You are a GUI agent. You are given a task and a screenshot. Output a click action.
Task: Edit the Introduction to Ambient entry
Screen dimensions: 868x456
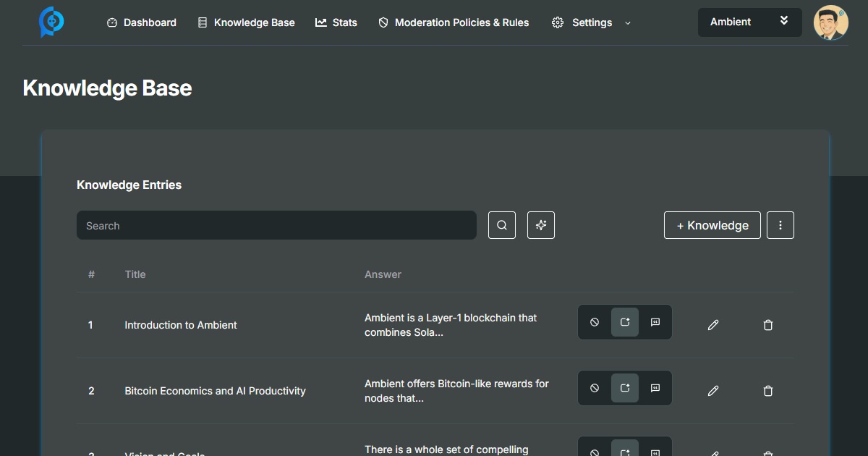click(x=713, y=325)
